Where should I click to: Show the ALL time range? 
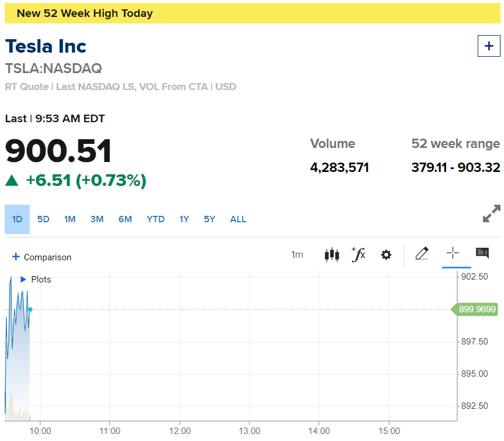[238, 219]
